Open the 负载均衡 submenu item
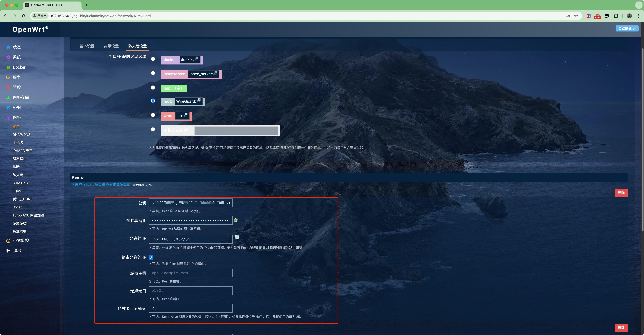 [x=19, y=231]
